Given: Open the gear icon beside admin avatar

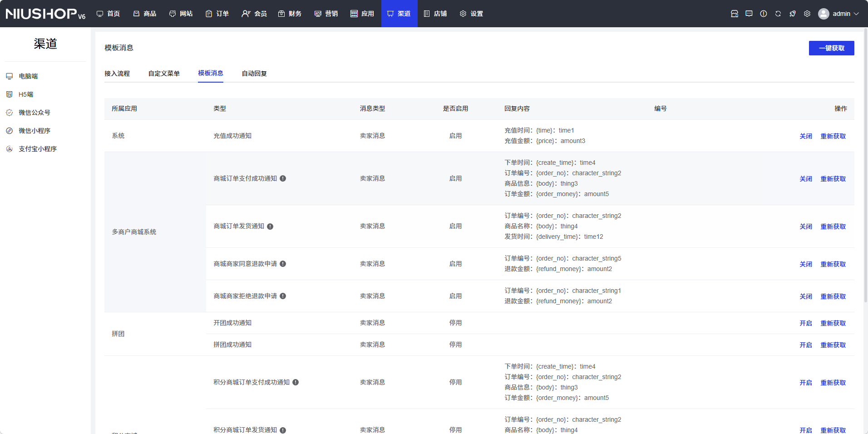Looking at the screenshot, I should click(x=807, y=14).
